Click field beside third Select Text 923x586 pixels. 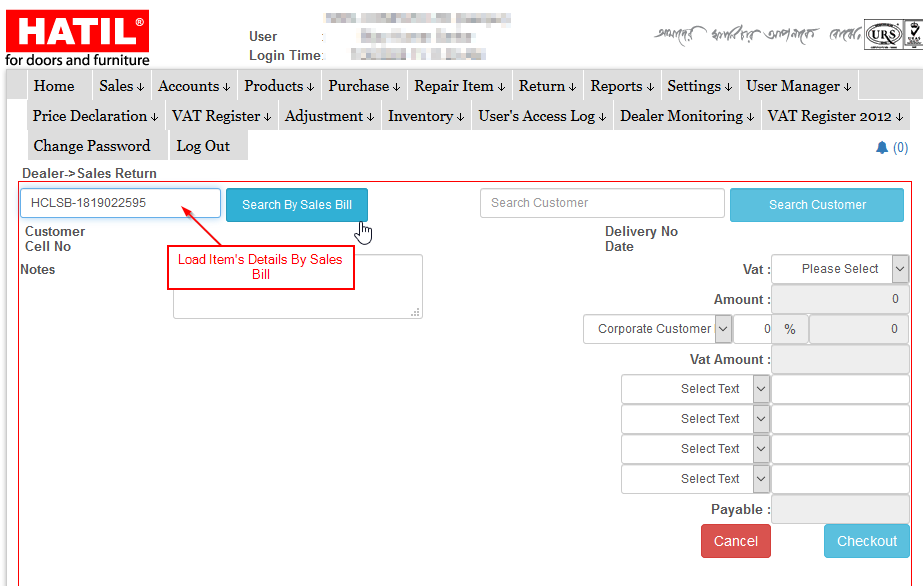click(x=840, y=449)
